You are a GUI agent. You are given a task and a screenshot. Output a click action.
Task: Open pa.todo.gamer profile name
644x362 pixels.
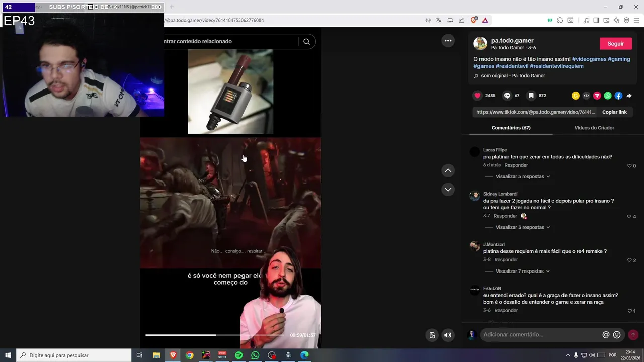click(512, 41)
